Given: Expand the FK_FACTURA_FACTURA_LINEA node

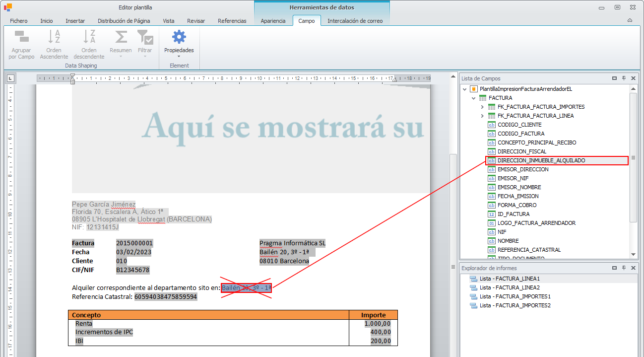Looking at the screenshot, I should tap(482, 116).
